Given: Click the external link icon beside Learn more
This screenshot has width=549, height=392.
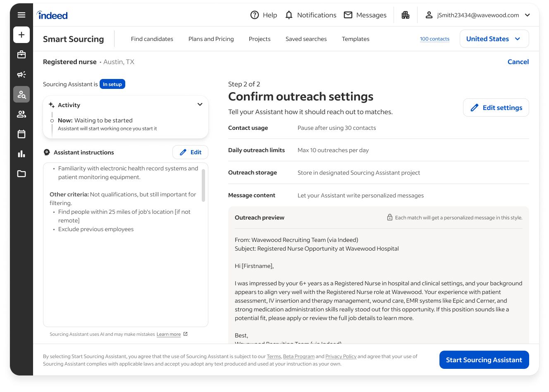Looking at the screenshot, I should coord(185,334).
